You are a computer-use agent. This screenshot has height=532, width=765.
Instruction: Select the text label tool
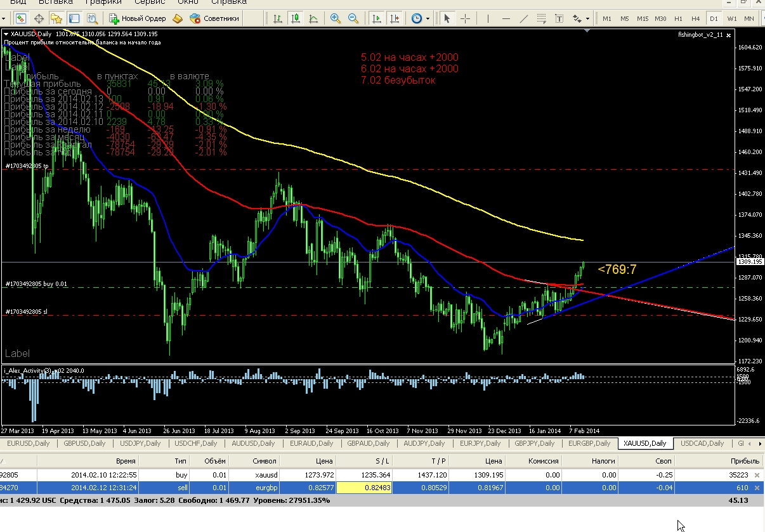point(560,18)
